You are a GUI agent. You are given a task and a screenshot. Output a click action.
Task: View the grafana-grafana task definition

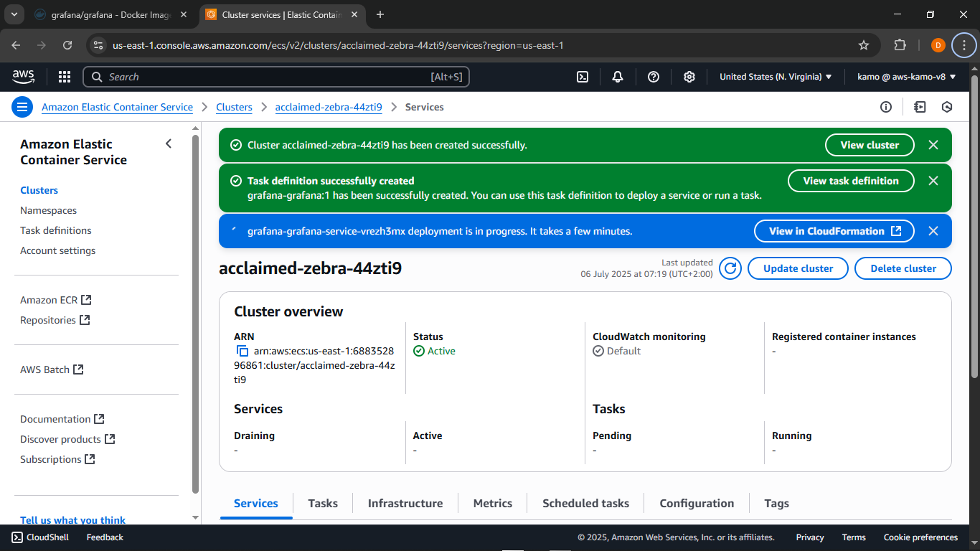[851, 181]
